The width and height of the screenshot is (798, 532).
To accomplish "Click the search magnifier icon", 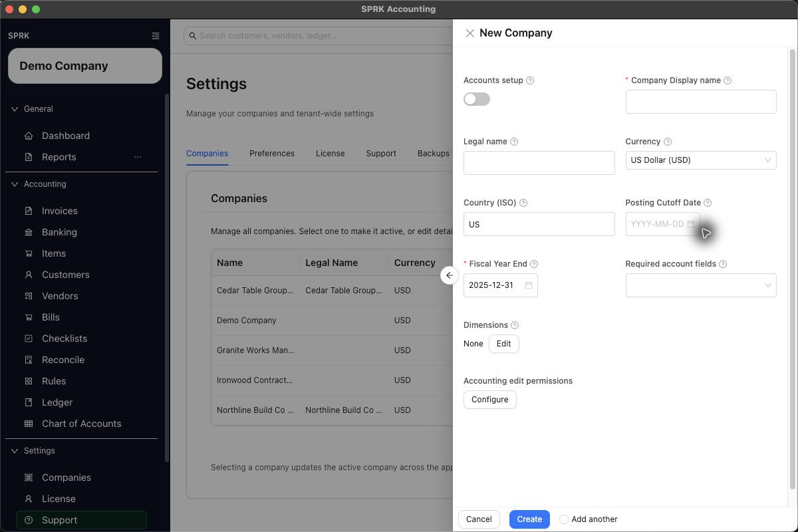I will [193, 36].
